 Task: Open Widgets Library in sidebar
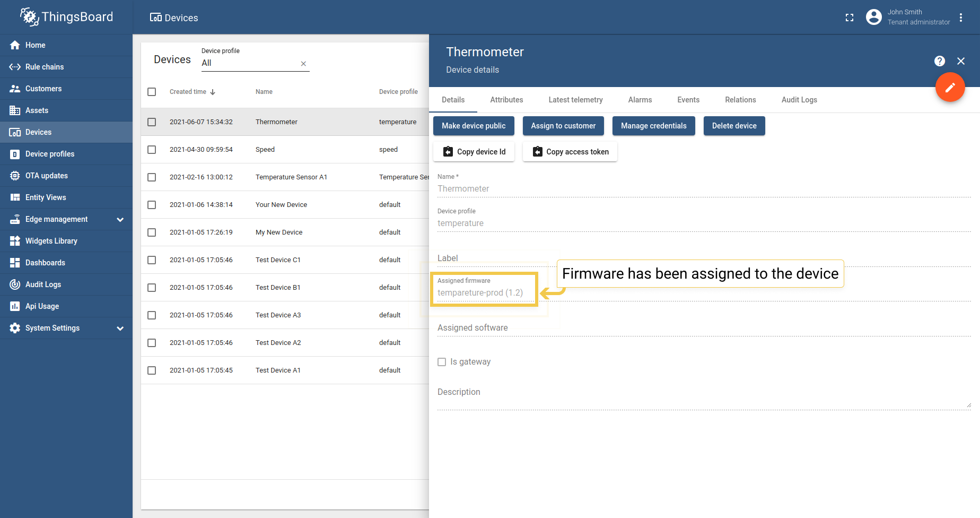coord(51,241)
